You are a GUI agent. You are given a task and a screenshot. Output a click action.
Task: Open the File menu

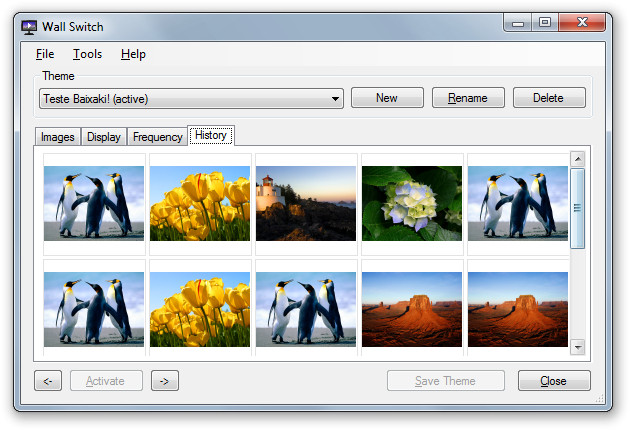(x=45, y=54)
